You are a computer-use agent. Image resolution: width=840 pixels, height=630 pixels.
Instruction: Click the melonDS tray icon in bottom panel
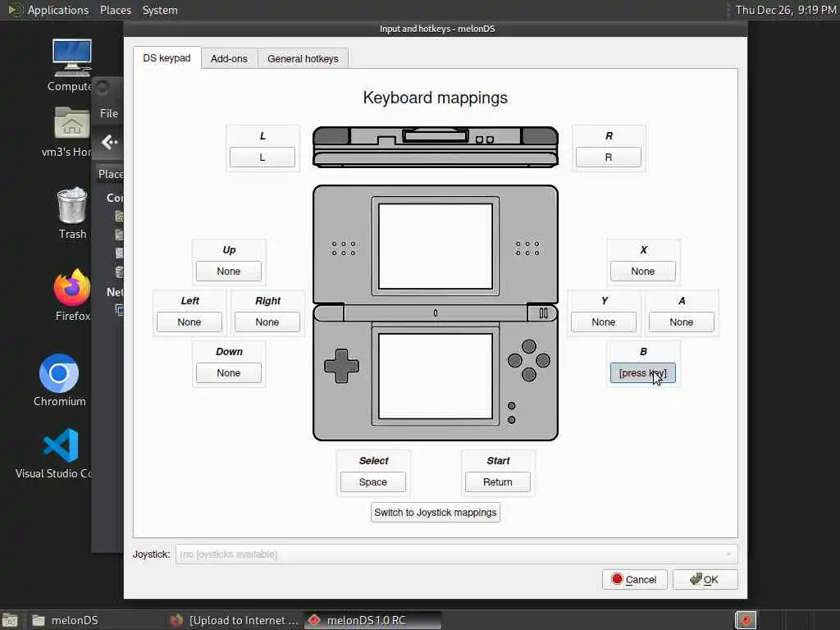coord(745,620)
